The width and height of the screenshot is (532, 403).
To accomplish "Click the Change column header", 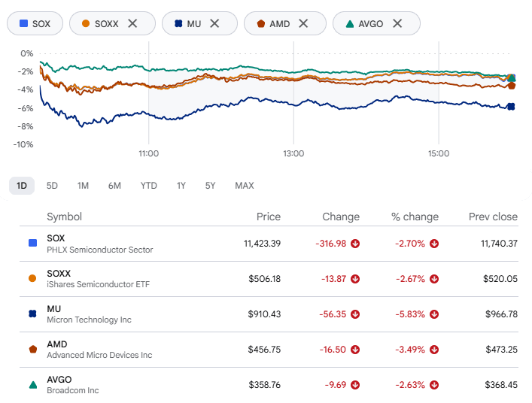I will tap(341, 217).
